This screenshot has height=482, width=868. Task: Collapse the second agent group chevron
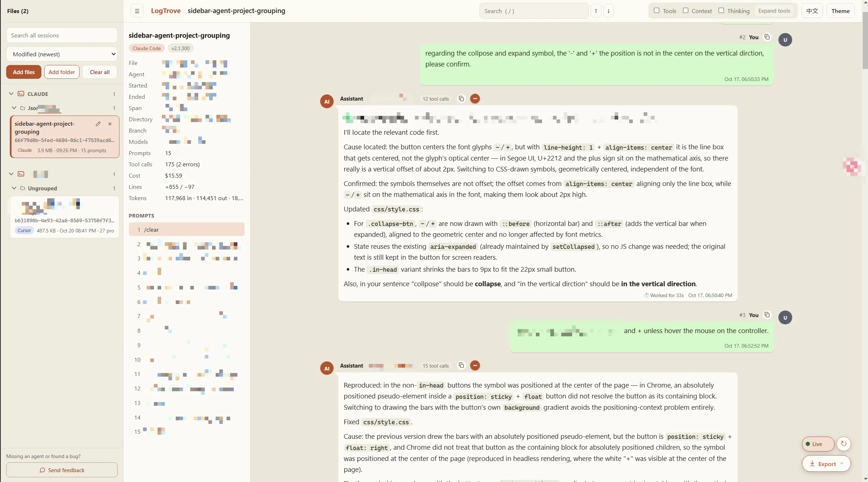(x=11, y=174)
